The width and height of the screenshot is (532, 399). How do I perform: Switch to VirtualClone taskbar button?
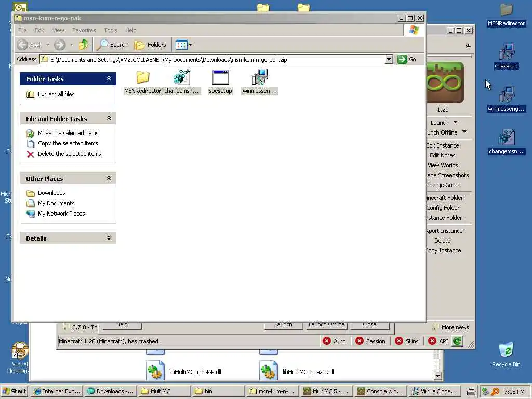[434, 391]
